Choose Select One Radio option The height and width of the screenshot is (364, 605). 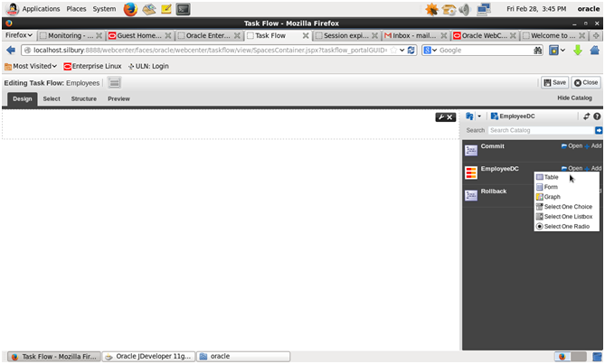(566, 227)
